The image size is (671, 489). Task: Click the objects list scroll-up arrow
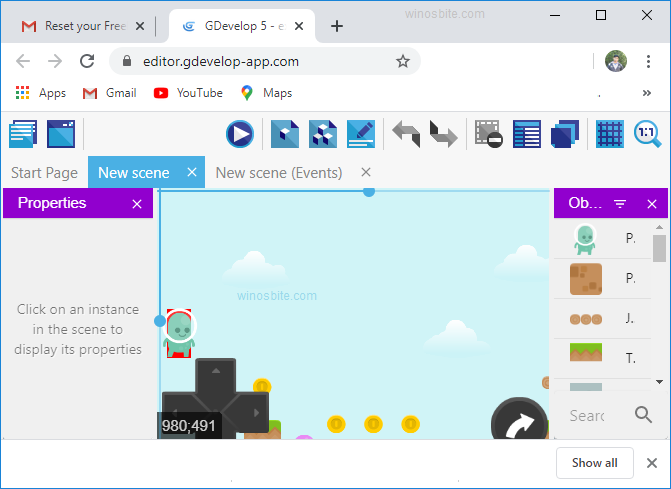[659, 227]
